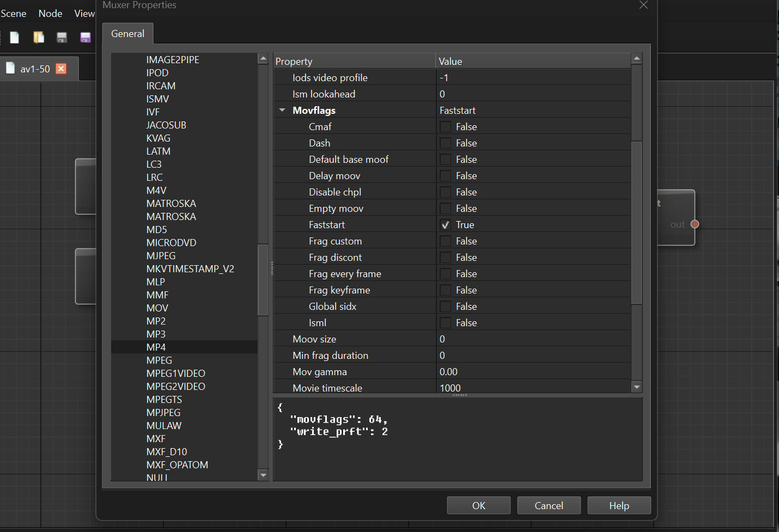
Task: Select the General tab
Action: (127, 34)
